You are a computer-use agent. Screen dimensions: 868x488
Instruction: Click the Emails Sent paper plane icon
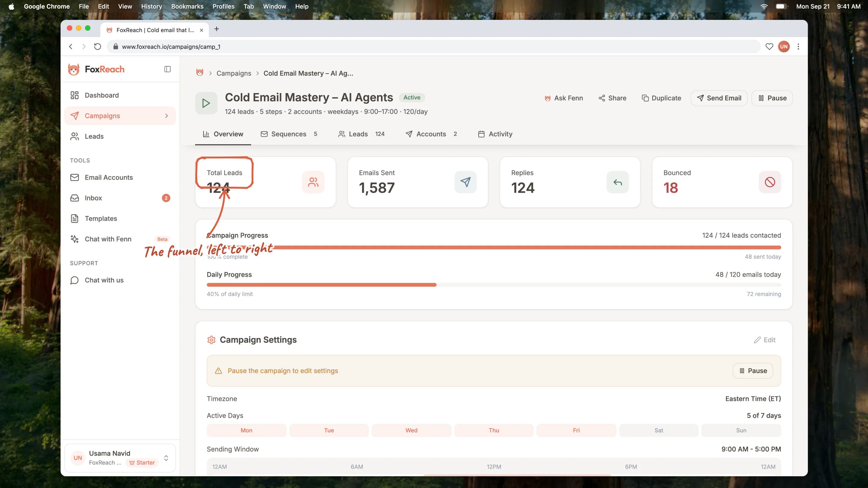pos(465,182)
